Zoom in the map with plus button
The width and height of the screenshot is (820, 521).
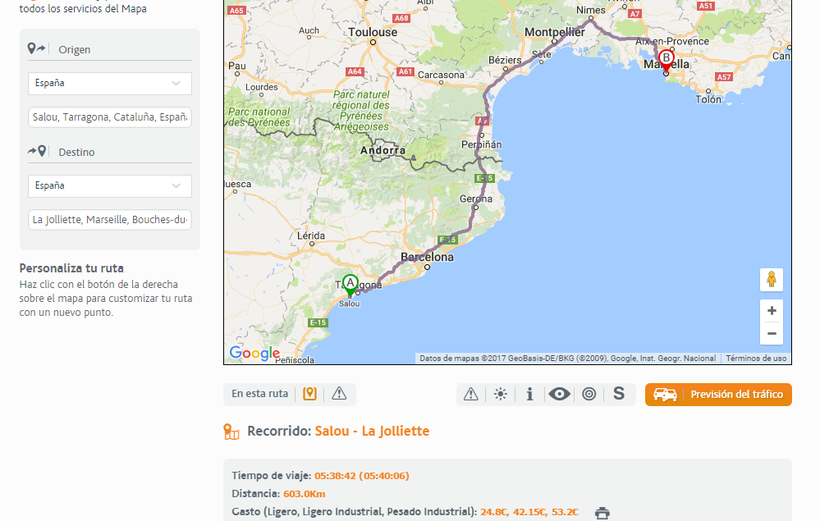(771, 311)
